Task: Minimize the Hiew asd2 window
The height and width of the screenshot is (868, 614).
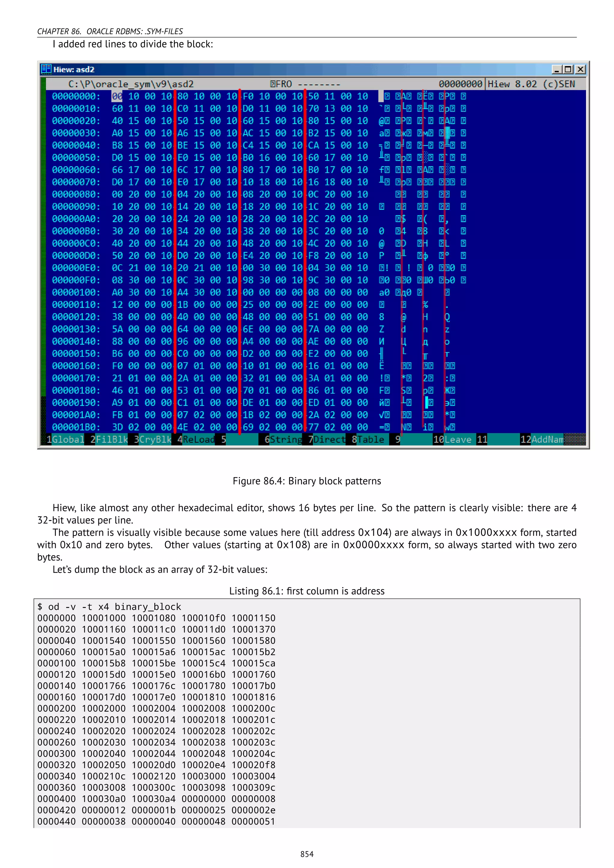Action: point(556,69)
